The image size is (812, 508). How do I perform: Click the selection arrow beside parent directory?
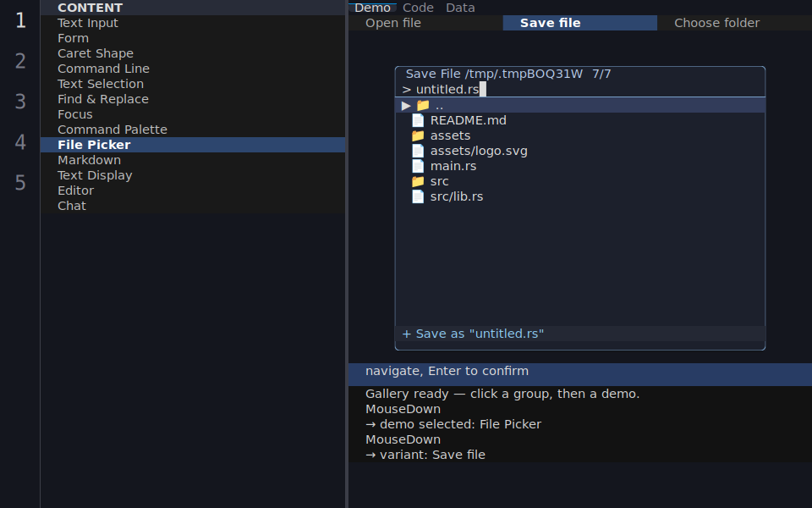pyautogui.click(x=406, y=106)
